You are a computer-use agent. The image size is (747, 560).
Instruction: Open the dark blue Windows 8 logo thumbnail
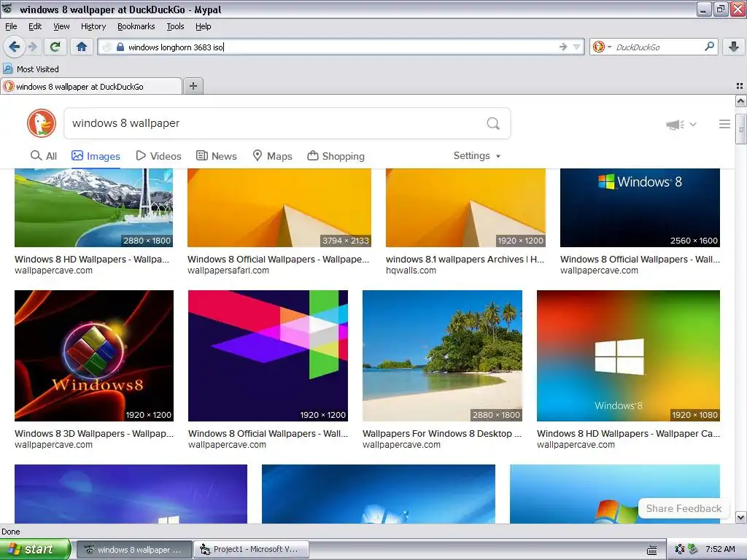[640, 208]
